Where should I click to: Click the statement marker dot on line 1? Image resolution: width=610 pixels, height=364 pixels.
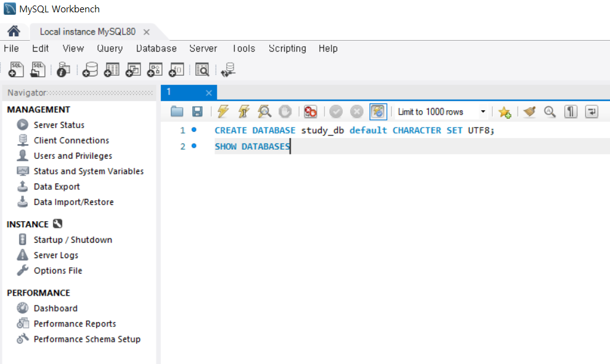point(193,129)
